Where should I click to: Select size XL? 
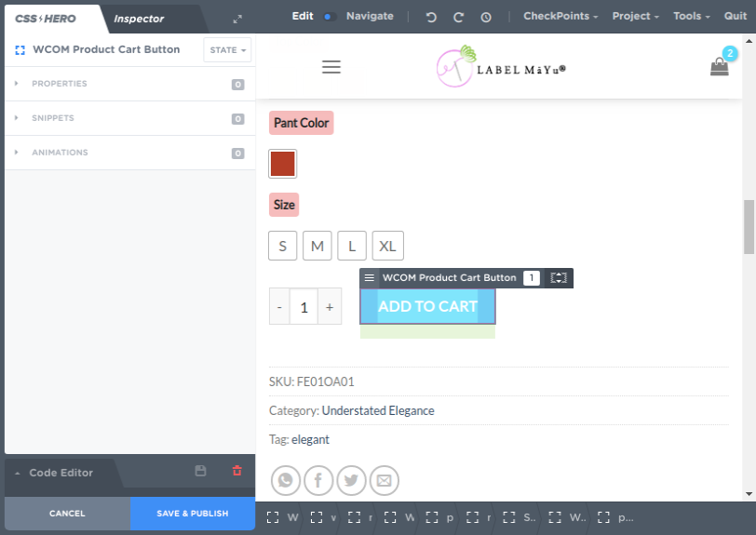[387, 246]
